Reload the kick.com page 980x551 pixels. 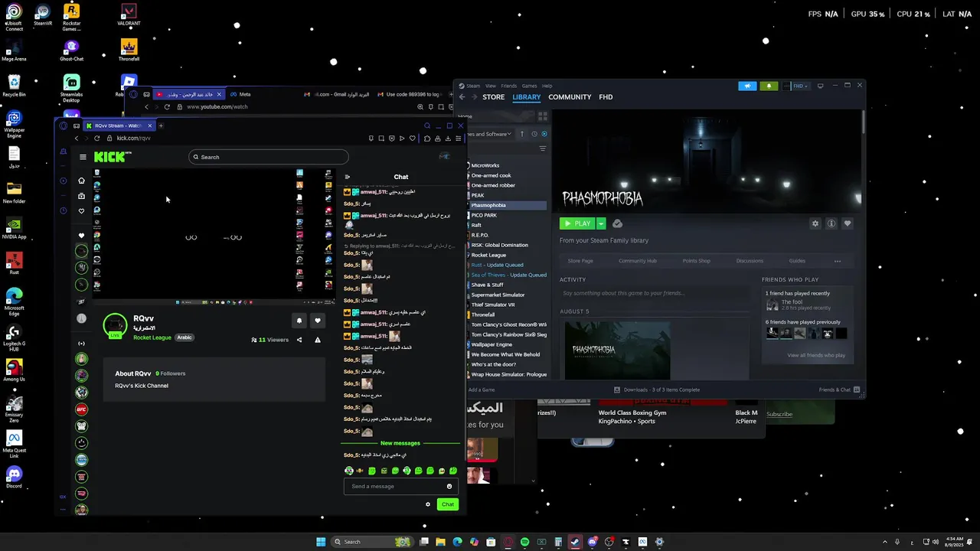(96, 138)
